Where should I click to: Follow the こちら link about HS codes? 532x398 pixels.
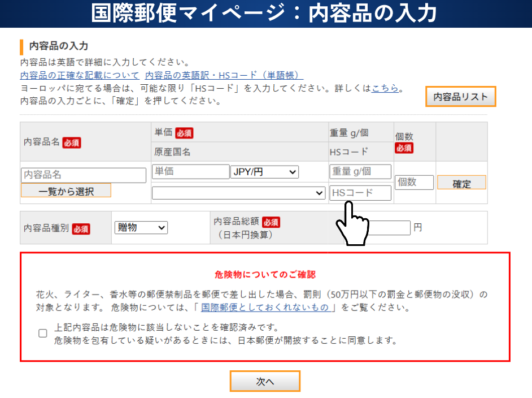point(385,88)
